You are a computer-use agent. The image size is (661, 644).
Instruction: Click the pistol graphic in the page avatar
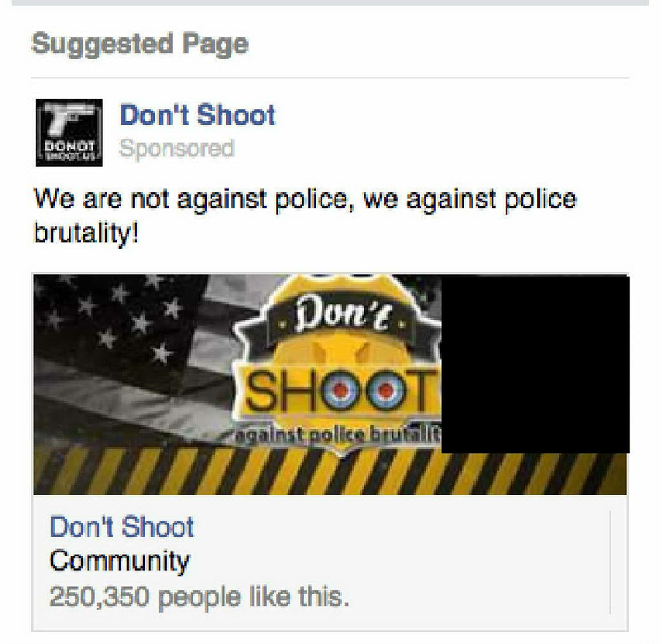(68, 116)
